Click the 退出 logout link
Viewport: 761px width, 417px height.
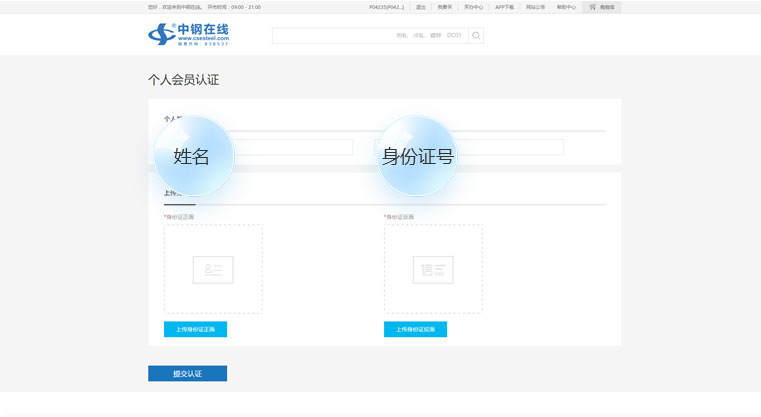click(420, 7)
